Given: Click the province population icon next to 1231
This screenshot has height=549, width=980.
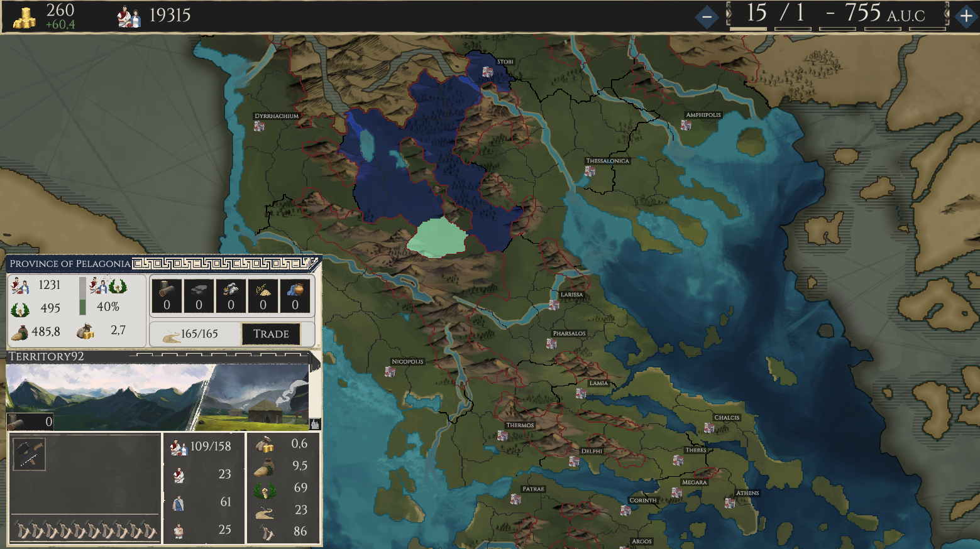Looking at the screenshot, I should coord(20,286).
